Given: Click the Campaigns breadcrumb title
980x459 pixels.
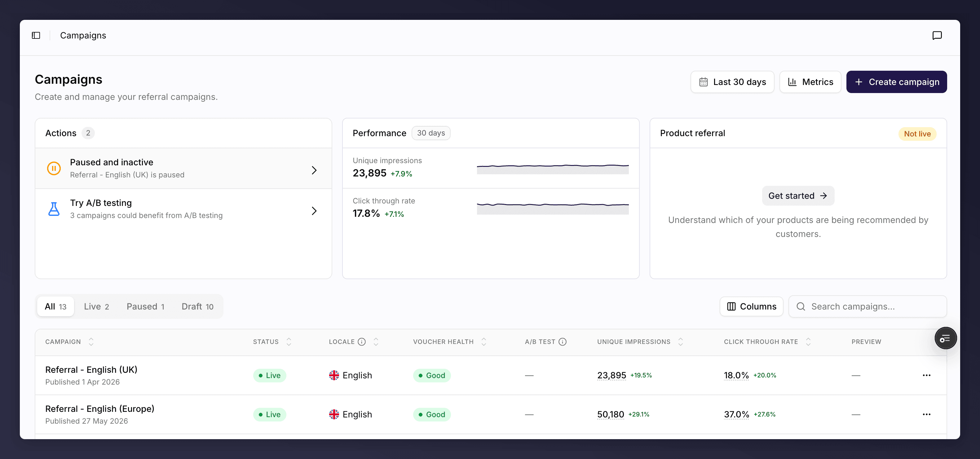Looking at the screenshot, I should tap(83, 35).
